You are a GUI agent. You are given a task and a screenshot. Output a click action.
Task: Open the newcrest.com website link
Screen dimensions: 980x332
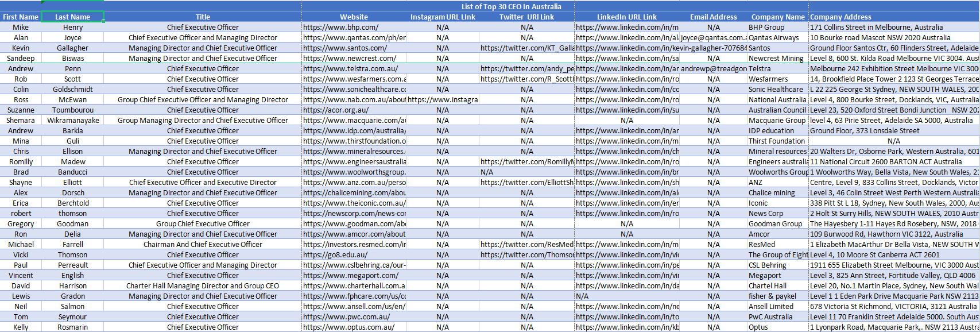[350, 58]
